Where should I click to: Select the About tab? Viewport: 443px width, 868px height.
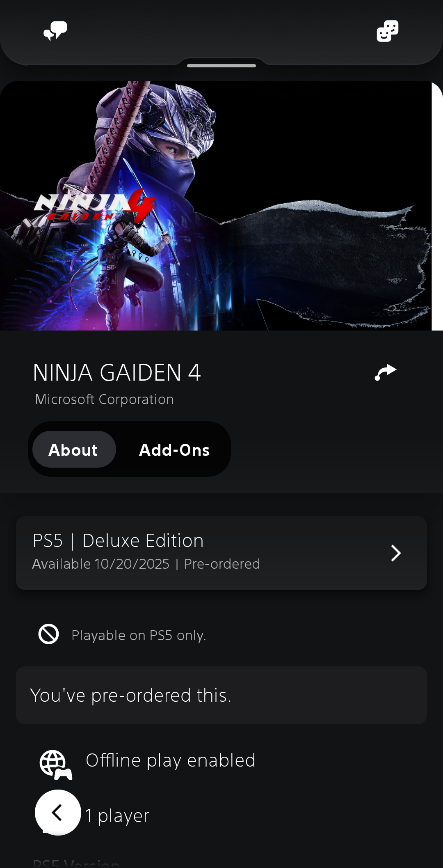[74, 450]
